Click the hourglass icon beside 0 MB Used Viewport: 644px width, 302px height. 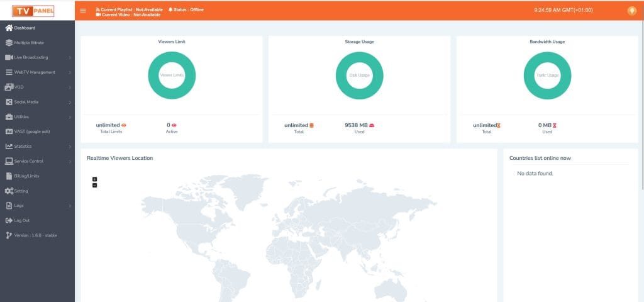click(555, 125)
